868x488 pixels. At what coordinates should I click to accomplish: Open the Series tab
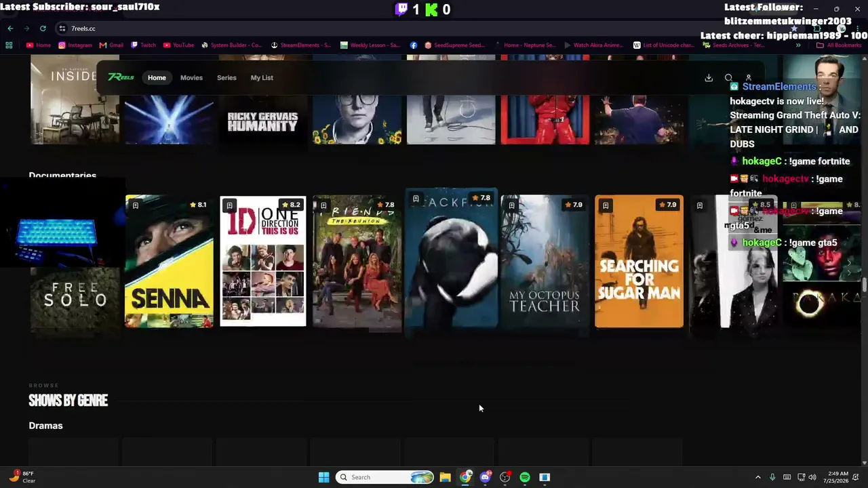226,78
